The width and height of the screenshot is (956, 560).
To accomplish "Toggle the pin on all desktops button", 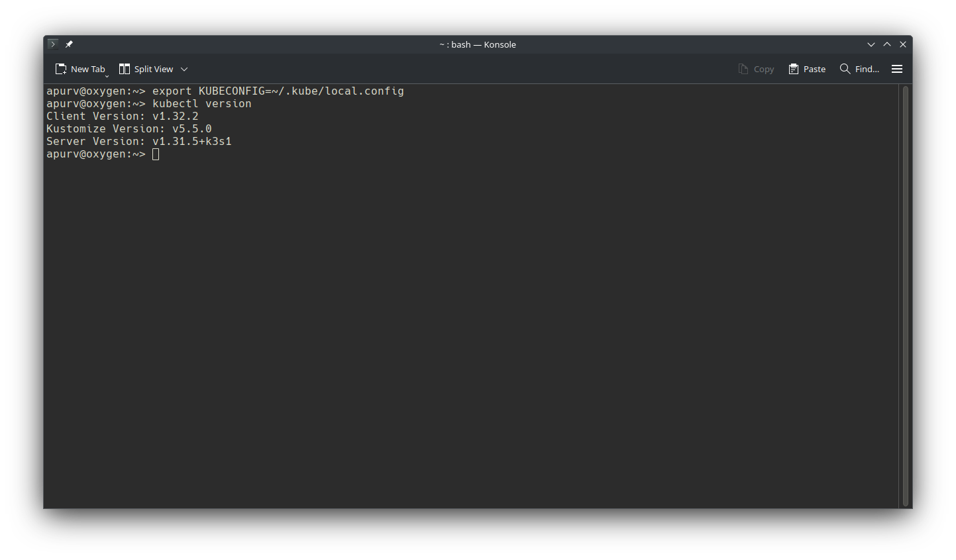I will click(x=69, y=44).
